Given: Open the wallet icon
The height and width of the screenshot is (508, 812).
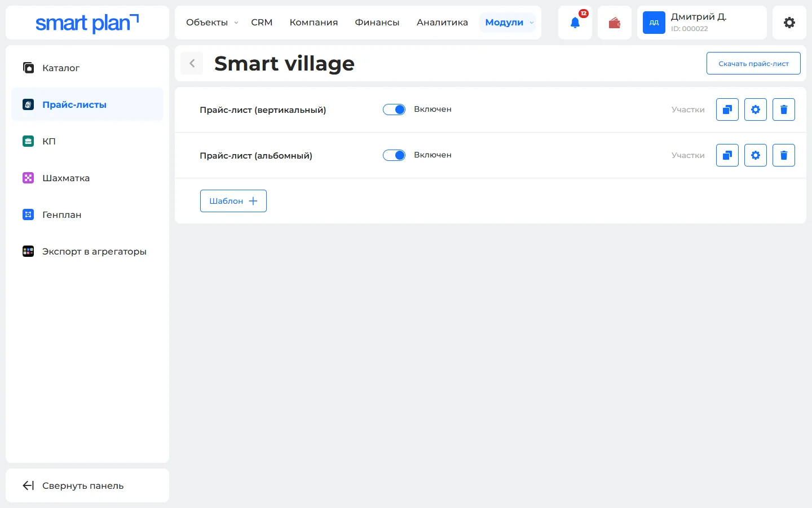Looking at the screenshot, I should 615,23.
